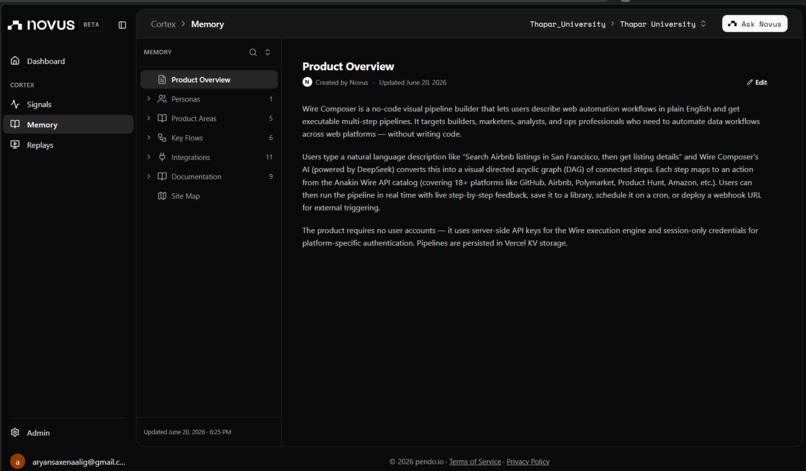The height and width of the screenshot is (471, 806).
Task: Click the Integrations count 11
Action: (x=269, y=157)
